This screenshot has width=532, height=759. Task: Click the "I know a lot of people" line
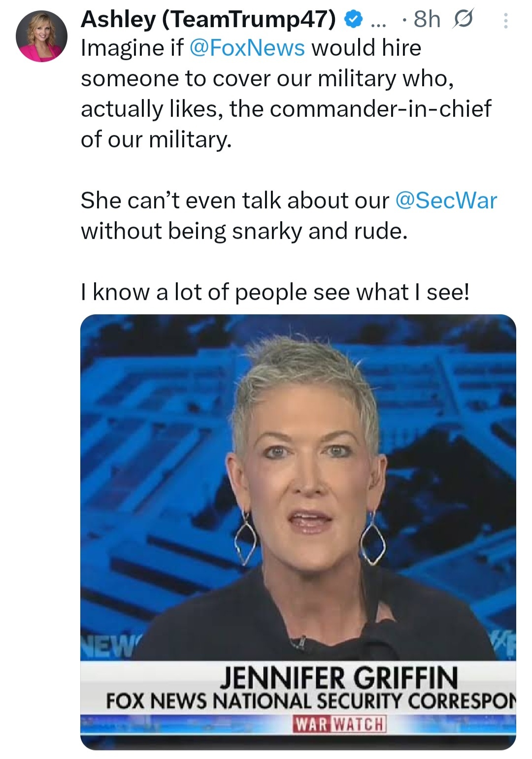[275, 292]
